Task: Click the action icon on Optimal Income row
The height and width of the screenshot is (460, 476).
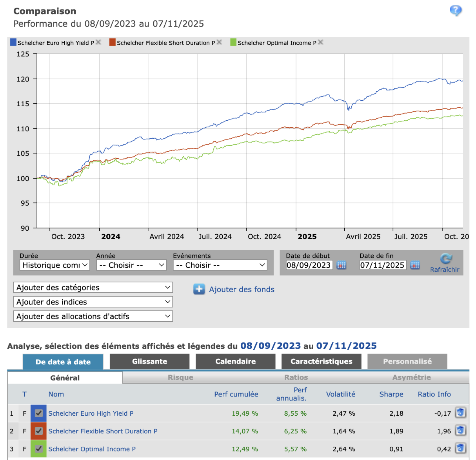Action: pyautogui.click(x=460, y=448)
